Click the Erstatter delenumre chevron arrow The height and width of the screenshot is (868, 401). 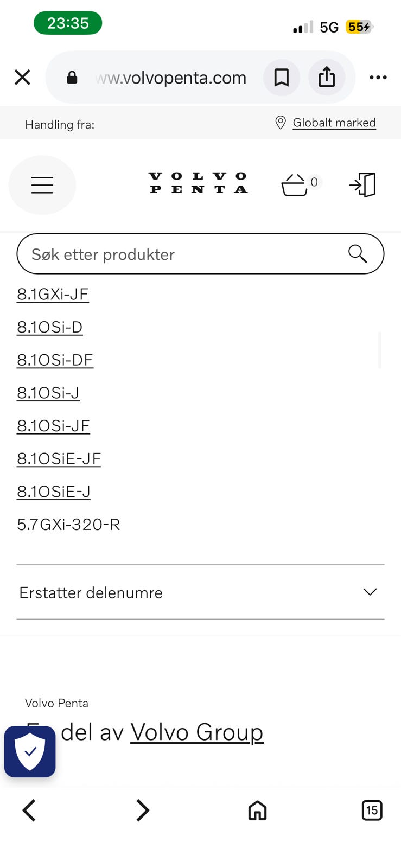point(370,592)
